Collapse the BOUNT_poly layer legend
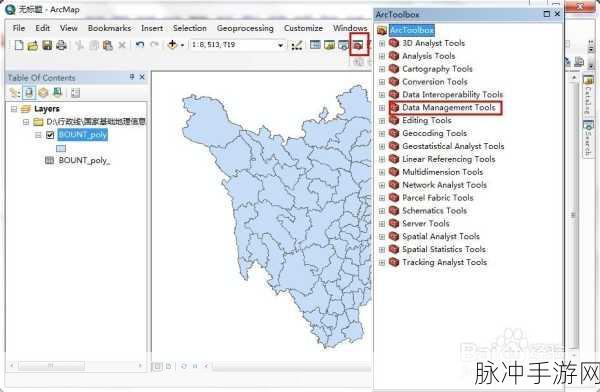 [38, 135]
